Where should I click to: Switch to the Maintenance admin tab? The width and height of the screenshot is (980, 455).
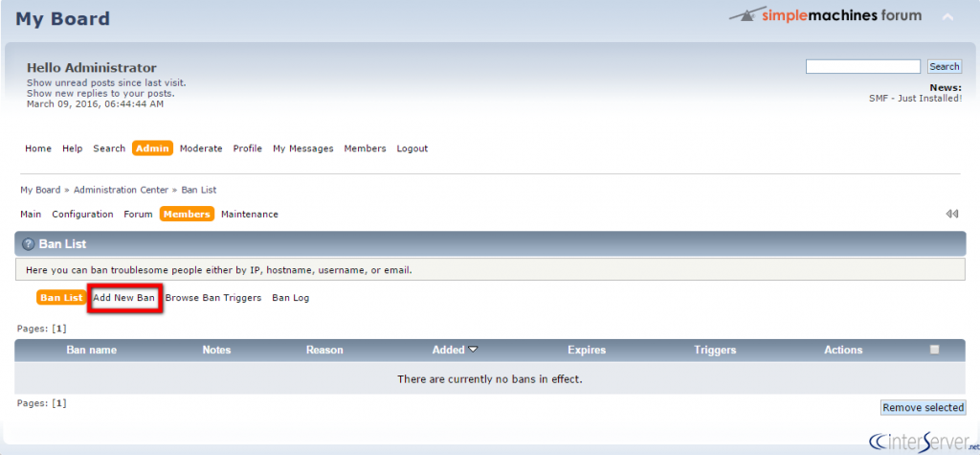[250, 214]
